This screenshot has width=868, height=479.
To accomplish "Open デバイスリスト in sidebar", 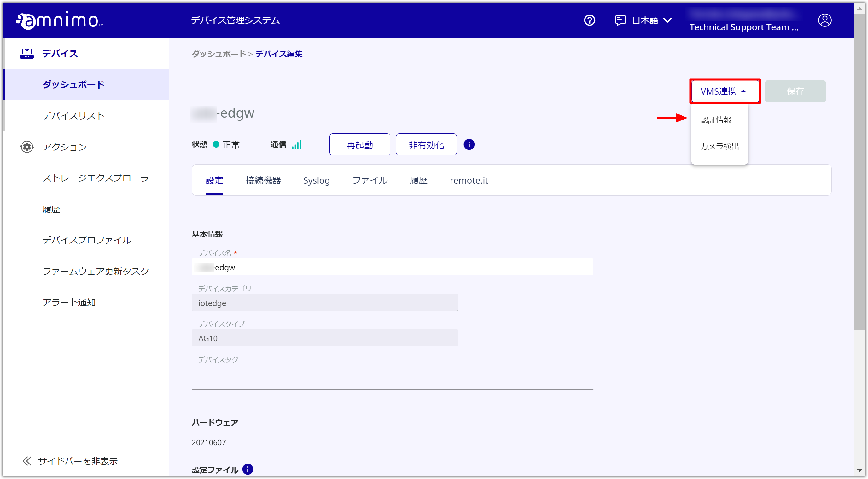I will click(73, 116).
